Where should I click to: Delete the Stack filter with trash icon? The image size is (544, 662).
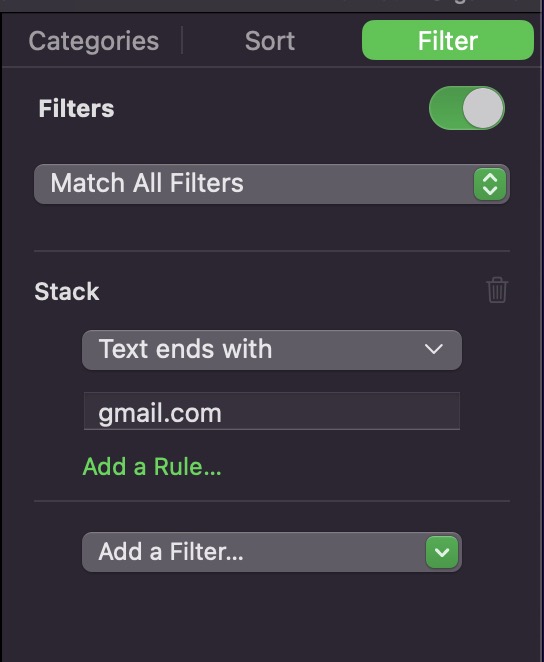tap(497, 290)
